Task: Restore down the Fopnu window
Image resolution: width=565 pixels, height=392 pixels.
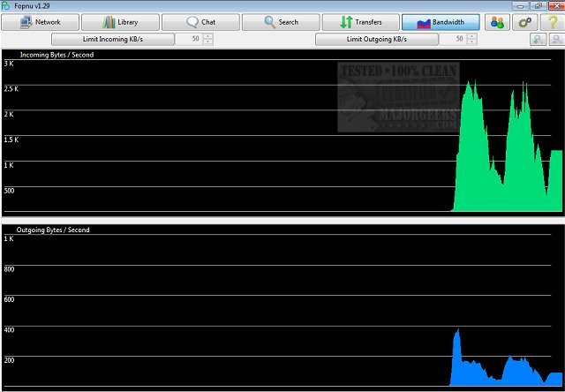Action: (x=538, y=6)
